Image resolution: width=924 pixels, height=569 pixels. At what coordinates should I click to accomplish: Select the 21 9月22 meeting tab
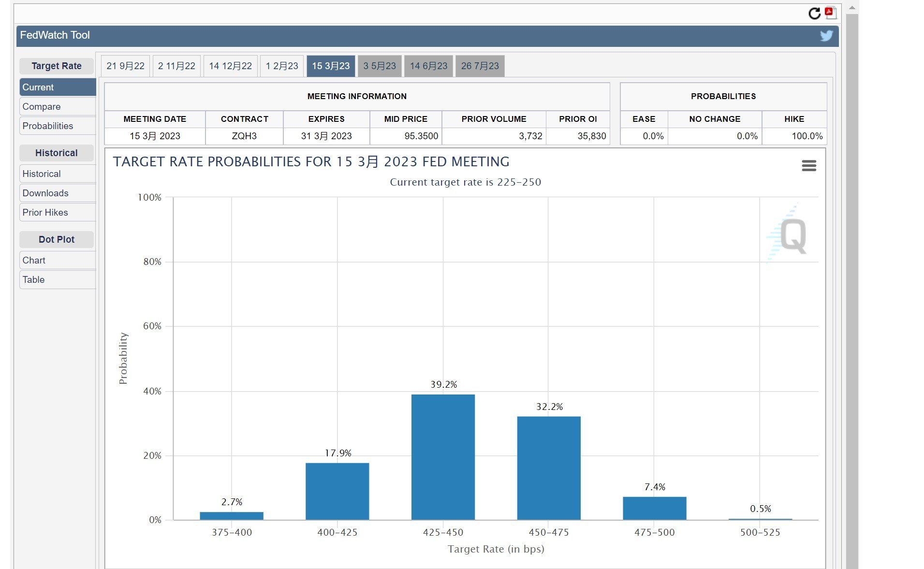click(x=126, y=66)
